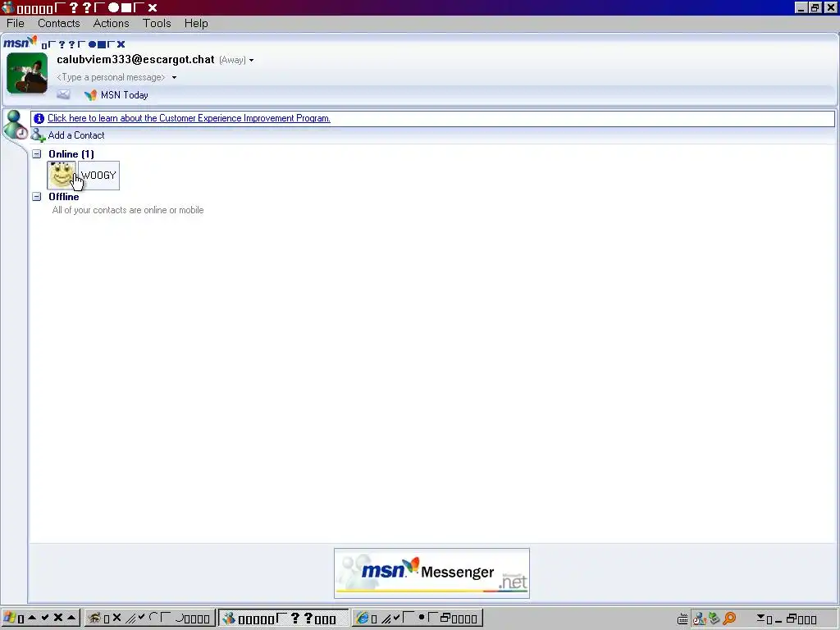Open the Actions menu
The image size is (840, 630).
point(111,23)
